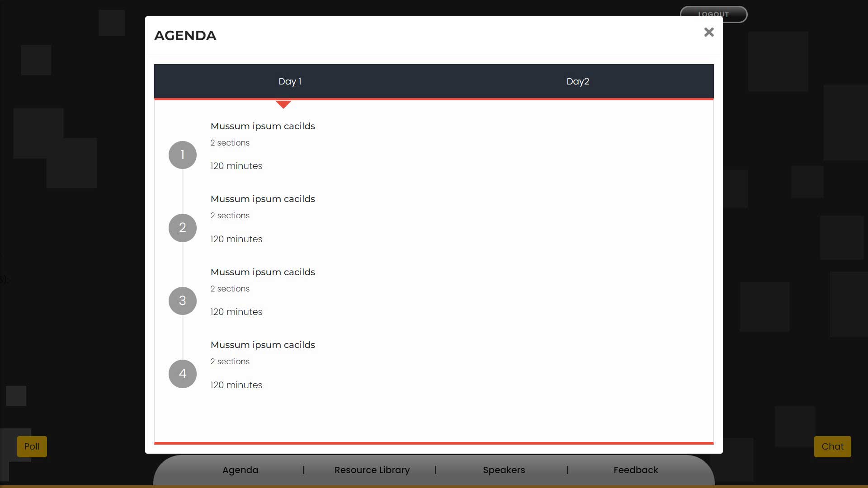This screenshot has height=488, width=868.
Task: Open Resource Library in bottom navigation
Action: [x=372, y=470]
